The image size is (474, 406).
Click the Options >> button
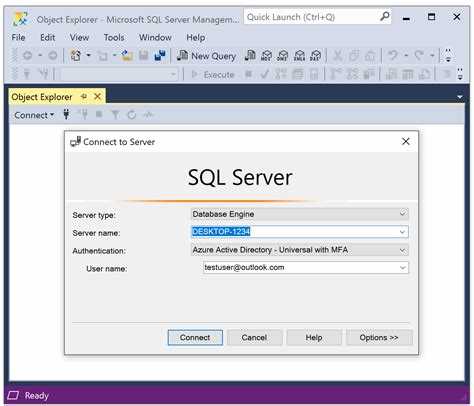tap(379, 337)
